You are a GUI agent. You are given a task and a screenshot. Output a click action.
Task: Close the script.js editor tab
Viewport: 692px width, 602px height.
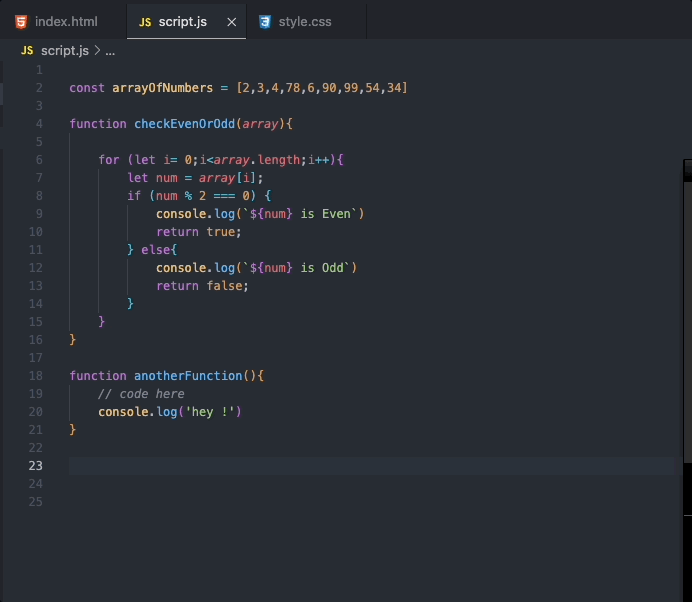tap(232, 21)
